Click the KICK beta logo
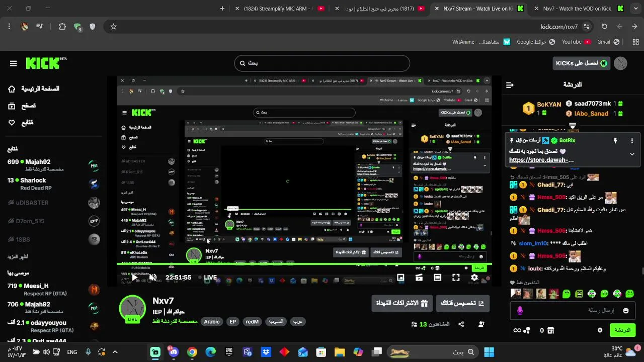The width and height of the screenshot is (644, 362). coord(46,63)
